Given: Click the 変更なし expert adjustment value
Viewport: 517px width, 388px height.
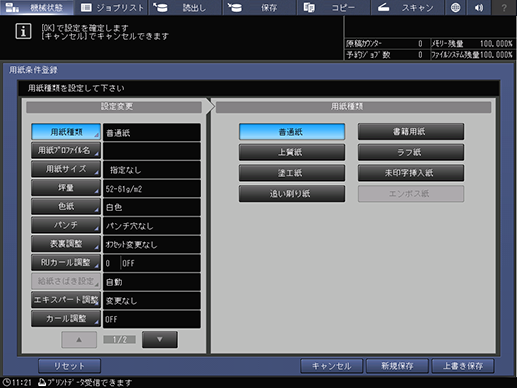Looking at the screenshot, I should [152, 300].
